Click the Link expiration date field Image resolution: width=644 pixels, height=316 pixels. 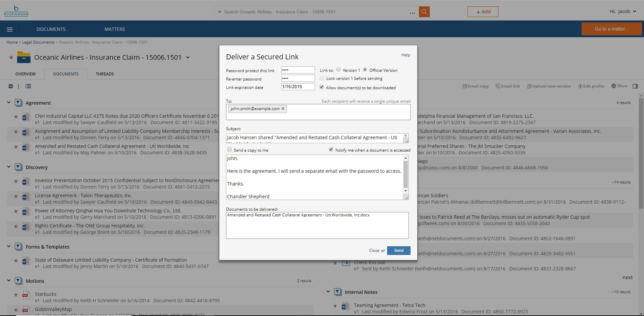(298, 87)
